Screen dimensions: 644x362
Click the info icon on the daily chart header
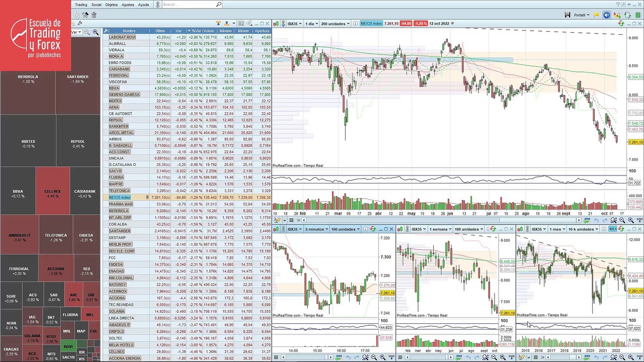pyautogui.click(x=356, y=24)
